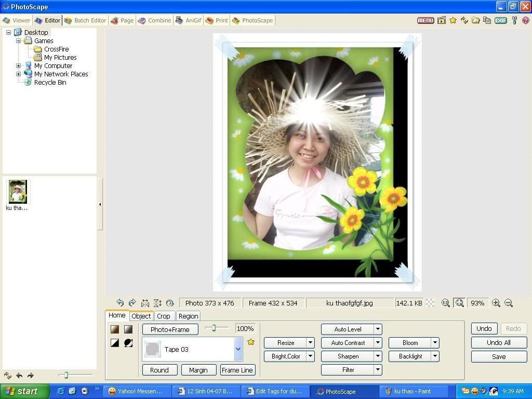Click the EXIF information icon
The width and height of the screenshot is (532, 399).
tap(501, 20)
